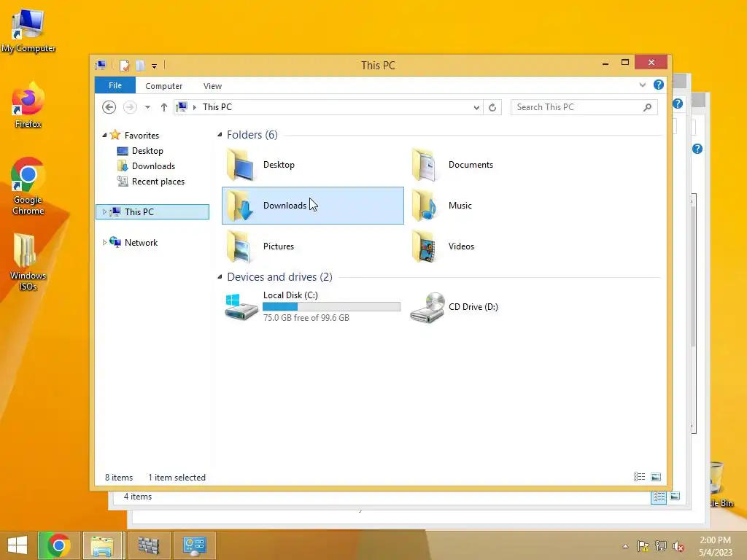Switch to details view in This PC status bar
Viewport: 747px width, 560px height.
639,477
